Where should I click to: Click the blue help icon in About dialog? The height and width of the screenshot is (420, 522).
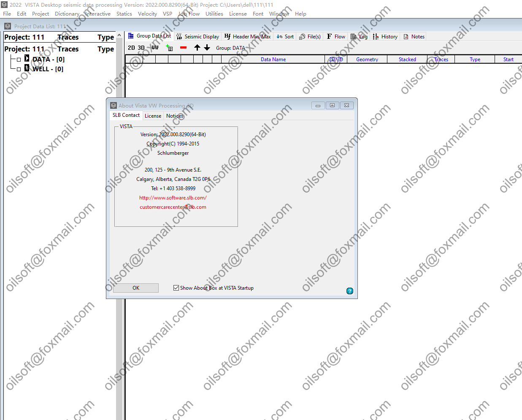click(350, 291)
